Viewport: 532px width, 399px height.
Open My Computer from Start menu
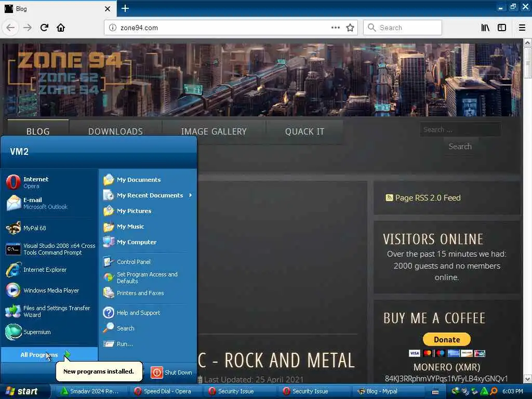[x=148, y=242]
